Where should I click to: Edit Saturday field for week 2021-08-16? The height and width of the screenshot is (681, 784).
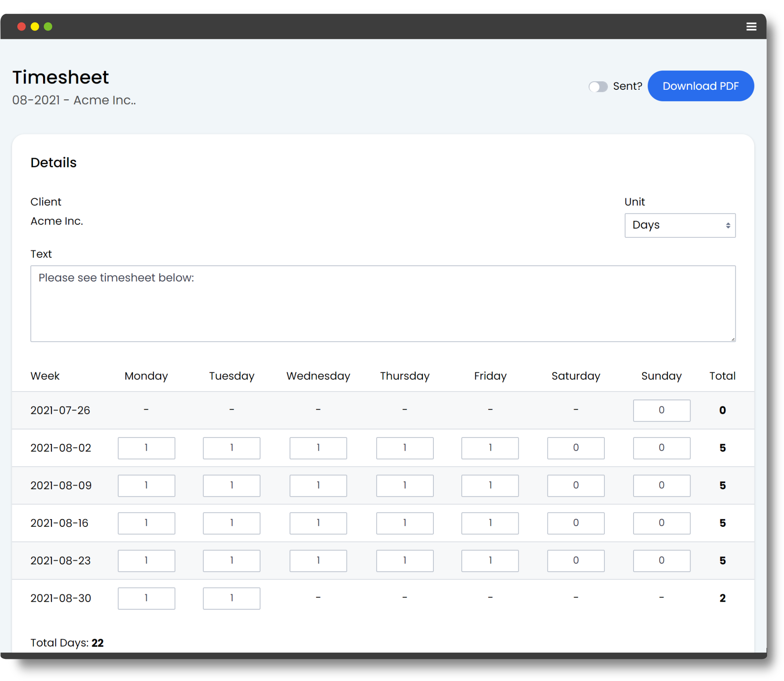coord(576,523)
